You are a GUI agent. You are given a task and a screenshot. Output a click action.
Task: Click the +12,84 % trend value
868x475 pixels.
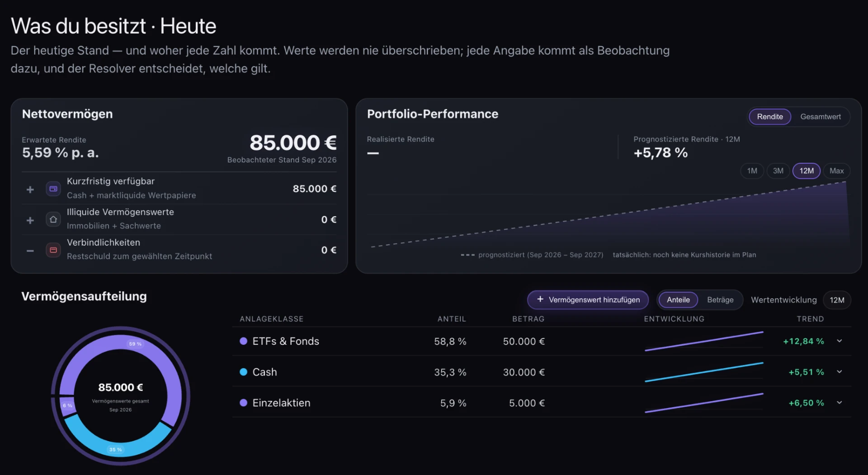(x=803, y=341)
